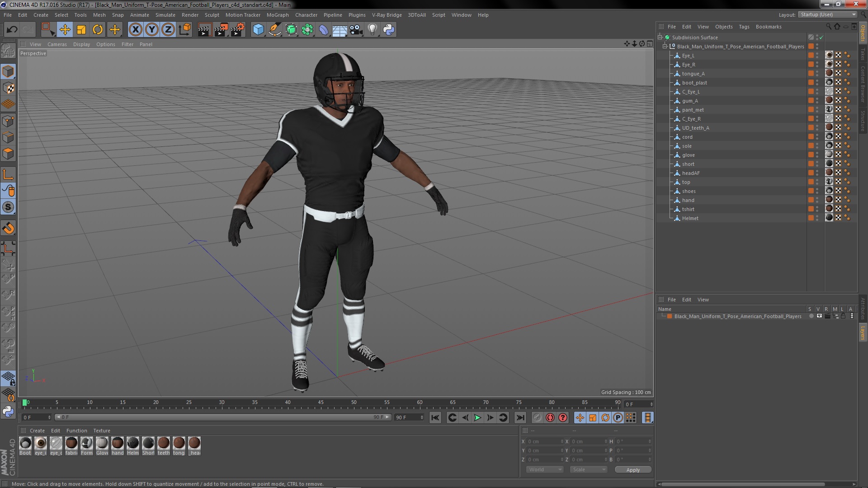Add a Cube primitive object
Screen dimensions: 868x488
click(258, 30)
